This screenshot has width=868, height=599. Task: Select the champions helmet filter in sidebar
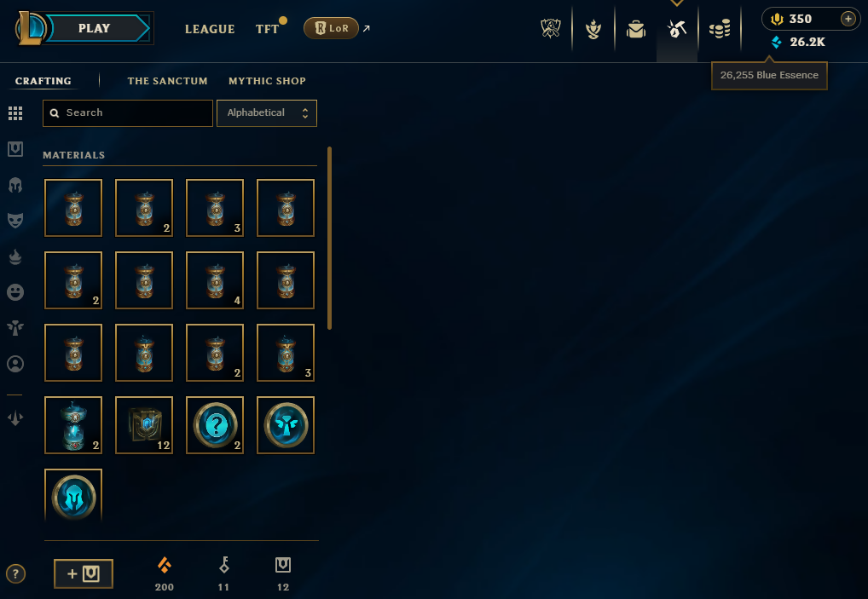pyautogui.click(x=15, y=185)
